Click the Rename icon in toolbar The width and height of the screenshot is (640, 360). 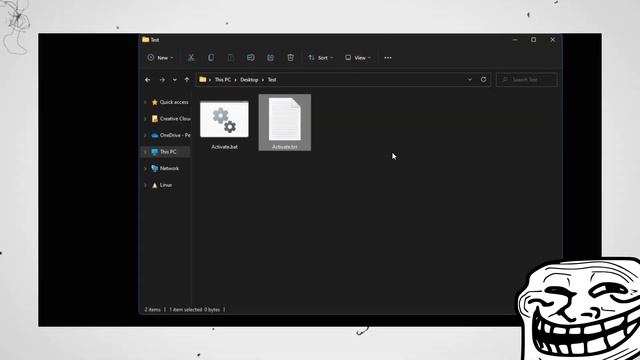[x=251, y=58]
